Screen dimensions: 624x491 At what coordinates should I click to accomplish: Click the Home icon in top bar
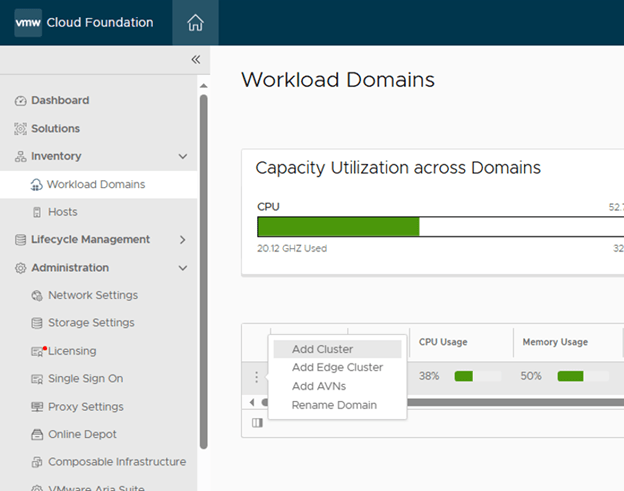point(195,23)
